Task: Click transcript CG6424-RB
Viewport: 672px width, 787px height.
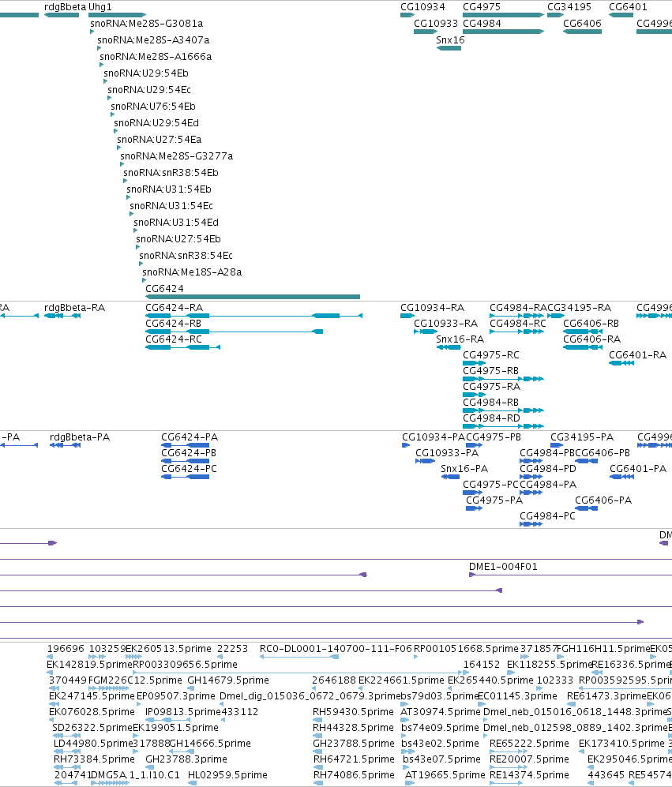Action: tap(234, 332)
